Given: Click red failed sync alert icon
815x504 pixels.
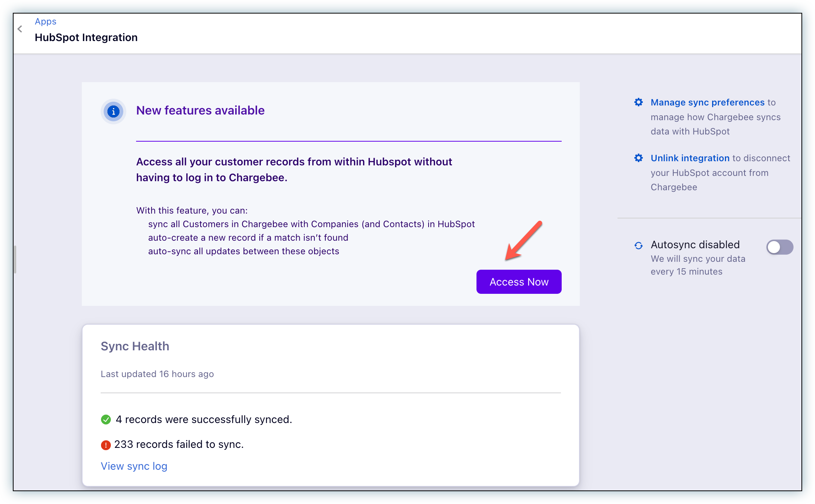Looking at the screenshot, I should (x=106, y=445).
